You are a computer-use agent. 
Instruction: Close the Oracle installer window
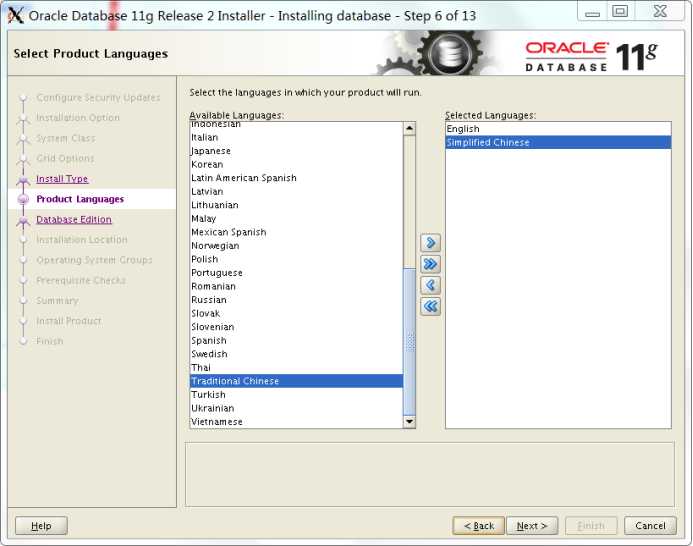click(660, 11)
